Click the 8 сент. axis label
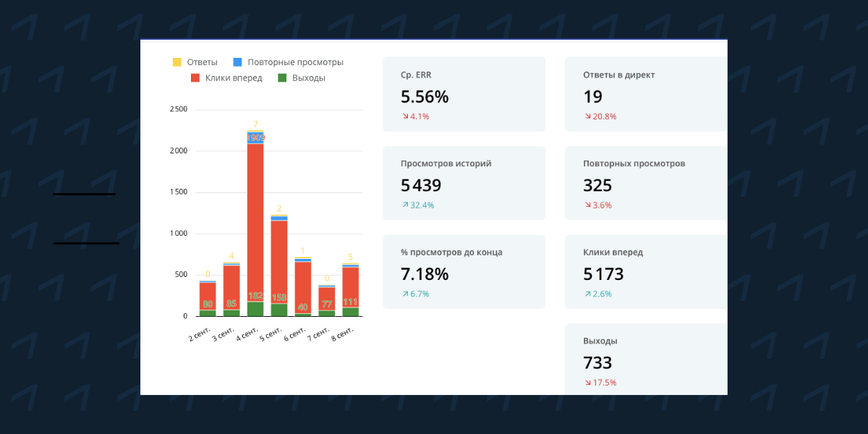The height and width of the screenshot is (434, 868). [x=343, y=334]
